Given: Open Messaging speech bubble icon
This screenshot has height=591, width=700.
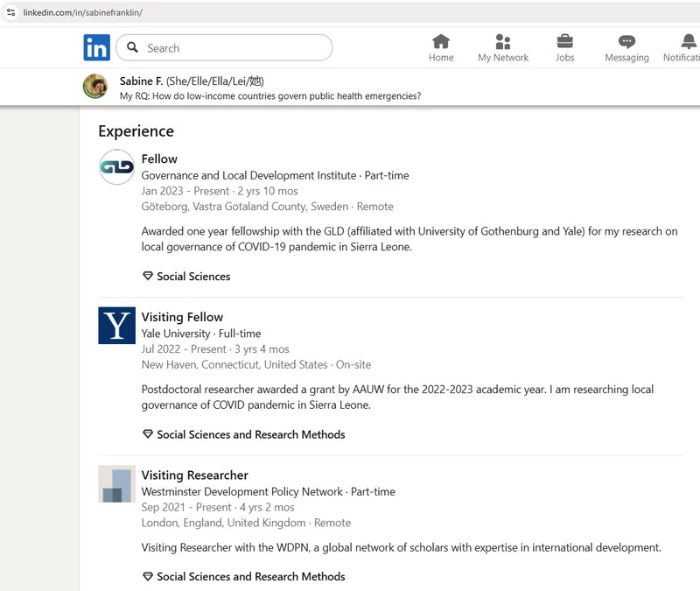Looking at the screenshot, I should coord(626,42).
